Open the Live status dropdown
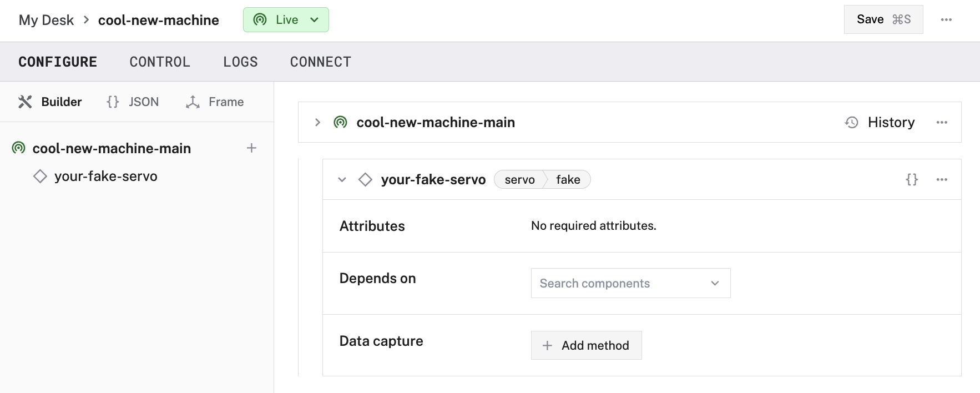The image size is (980, 393). pos(286,20)
